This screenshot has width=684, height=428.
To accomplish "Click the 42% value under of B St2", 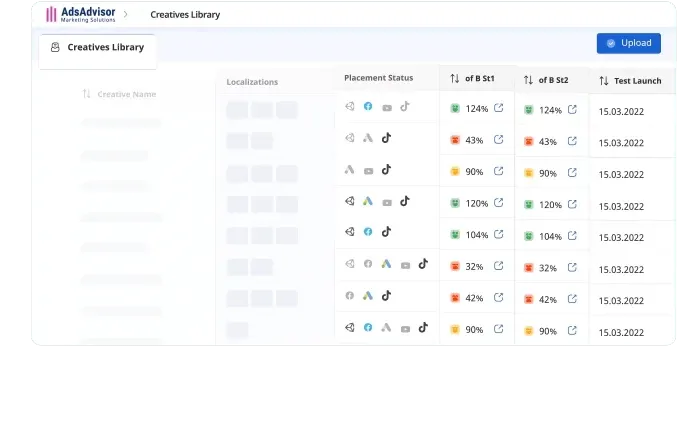I will tap(548, 300).
